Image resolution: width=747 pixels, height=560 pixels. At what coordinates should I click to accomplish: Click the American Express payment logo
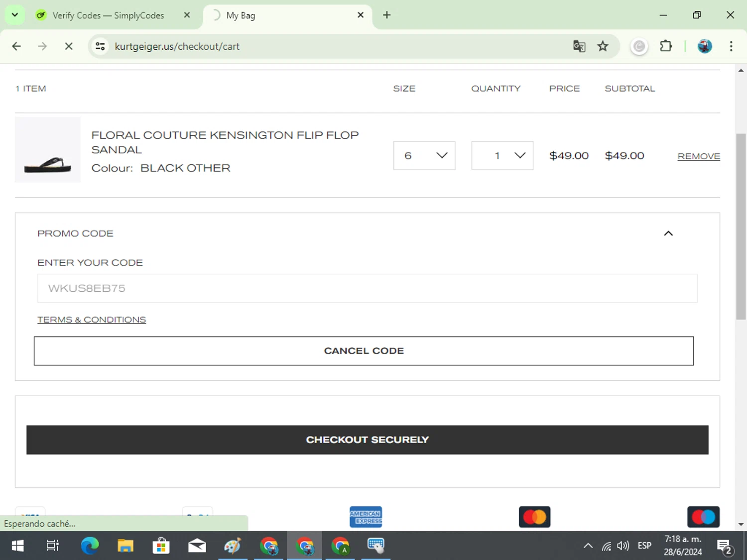point(366,517)
